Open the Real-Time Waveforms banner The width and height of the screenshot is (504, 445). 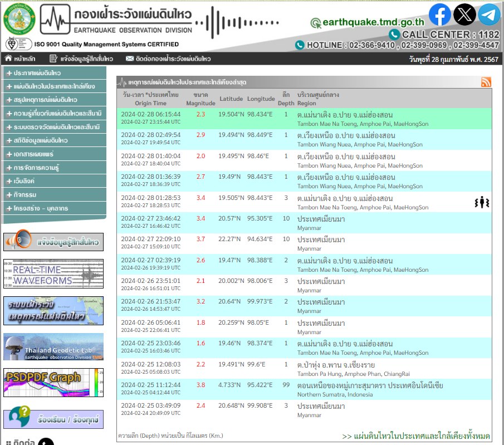pyautogui.click(x=53, y=274)
